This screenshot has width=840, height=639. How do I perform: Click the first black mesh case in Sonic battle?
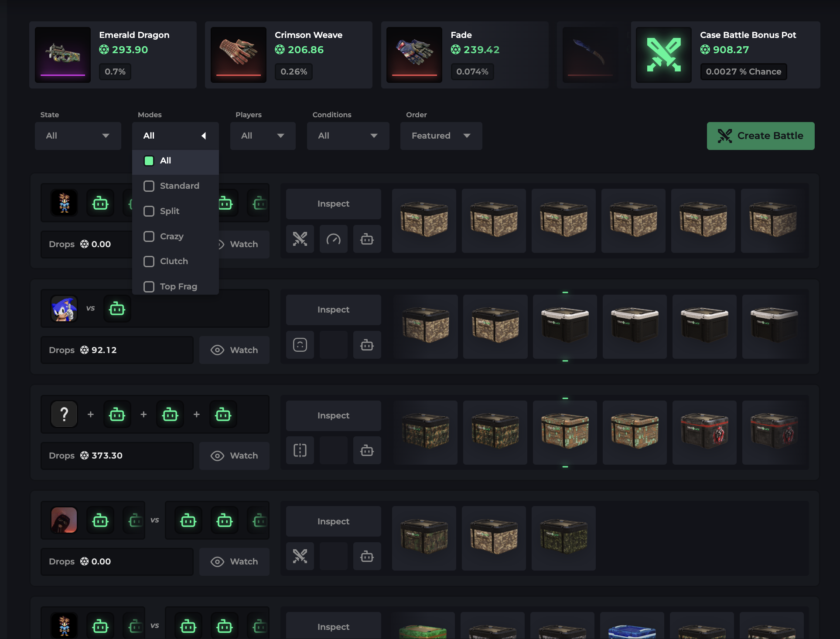pos(565,326)
